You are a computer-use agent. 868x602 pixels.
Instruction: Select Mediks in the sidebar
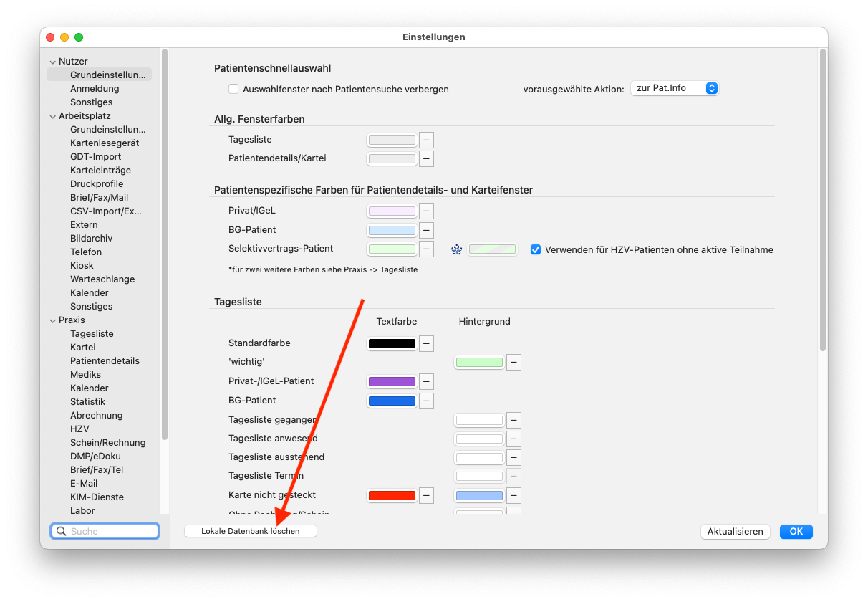click(x=85, y=375)
